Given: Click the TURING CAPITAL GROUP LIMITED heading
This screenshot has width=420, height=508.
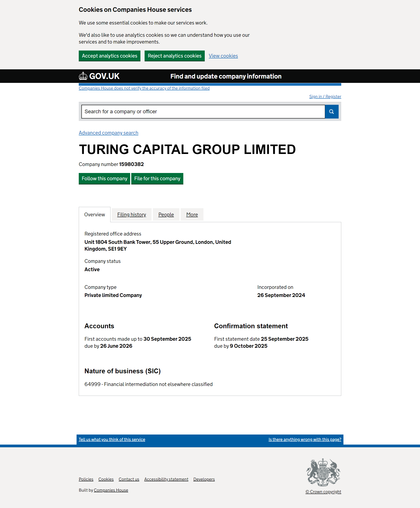Looking at the screenshot, I should click(187, 149).
